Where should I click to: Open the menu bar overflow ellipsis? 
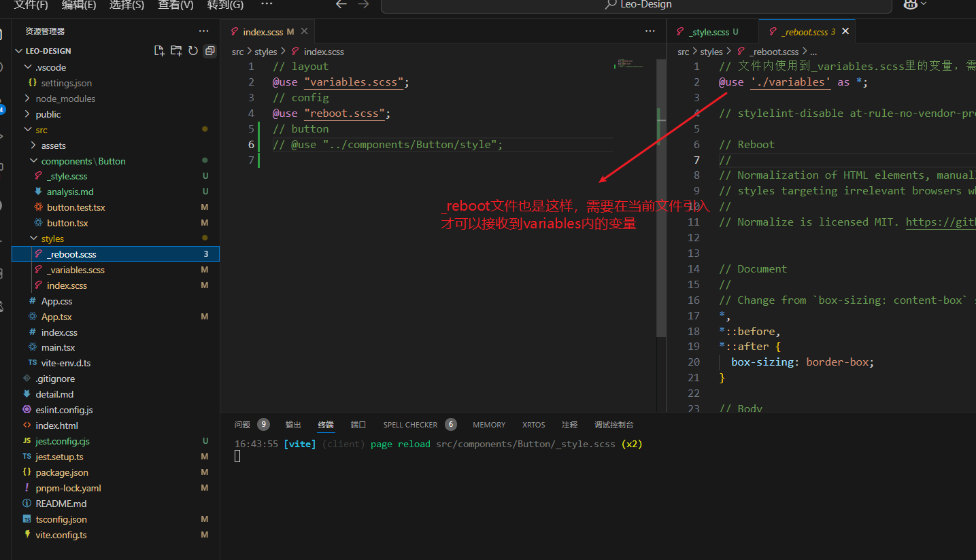pyautogui.click(x=267, y=4)
